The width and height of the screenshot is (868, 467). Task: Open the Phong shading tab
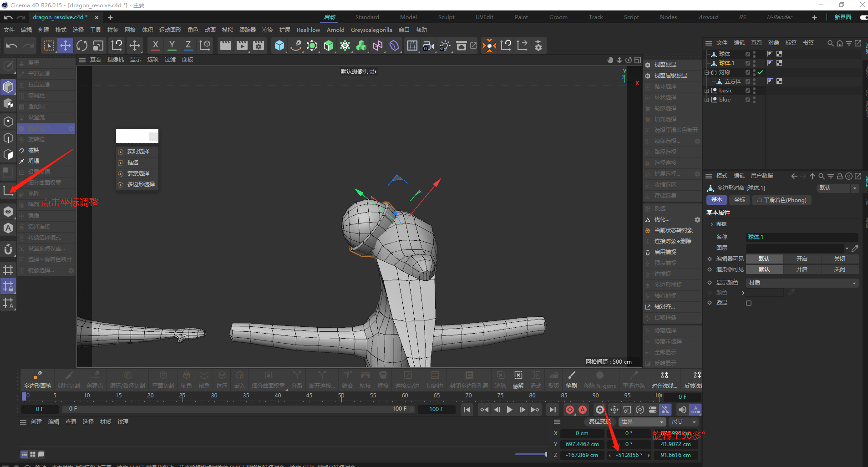(x=781, y=200)
